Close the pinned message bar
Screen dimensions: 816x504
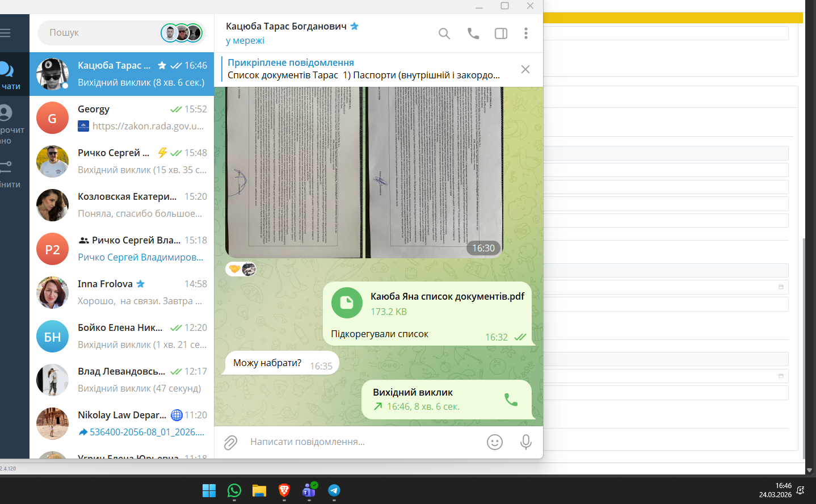(525, 69)
